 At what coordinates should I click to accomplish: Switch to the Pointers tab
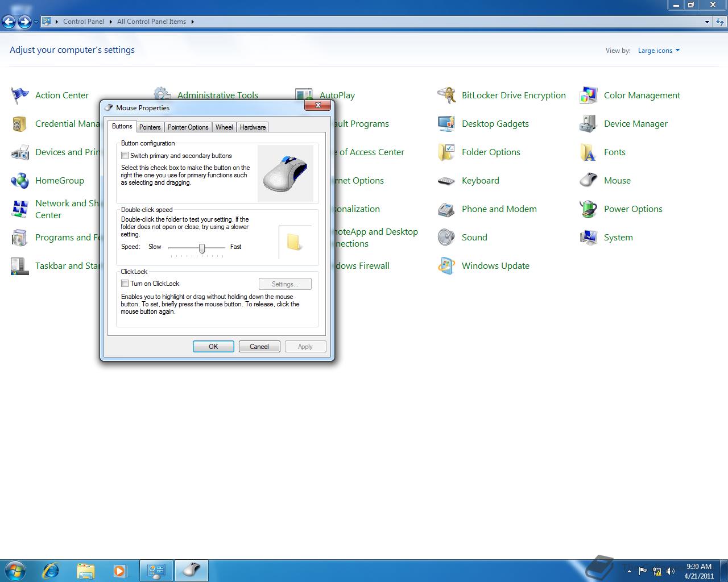150,127
